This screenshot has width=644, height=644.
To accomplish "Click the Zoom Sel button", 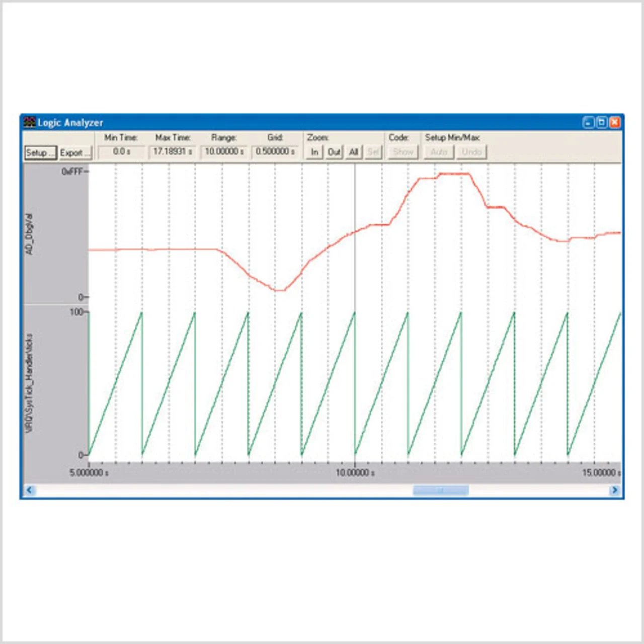I will (x=373, y=152).
